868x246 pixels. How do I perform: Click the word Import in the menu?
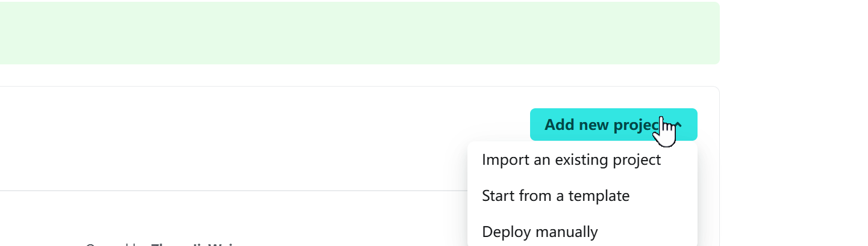[x=500, y=160]
